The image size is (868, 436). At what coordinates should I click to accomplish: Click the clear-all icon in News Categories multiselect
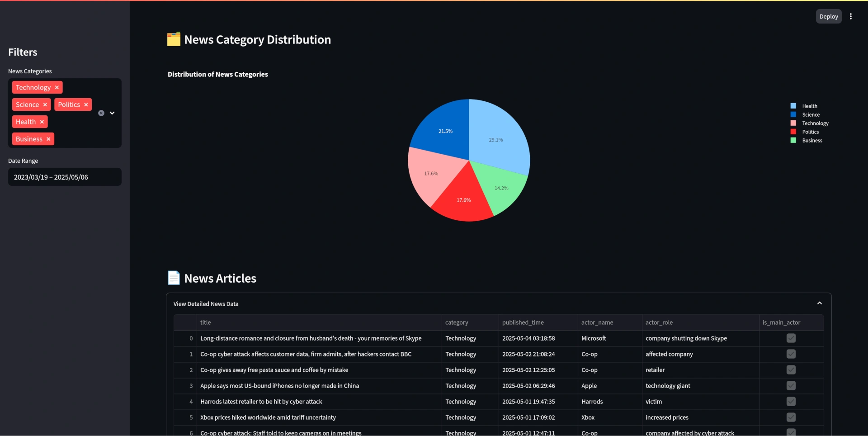(101, 113)
